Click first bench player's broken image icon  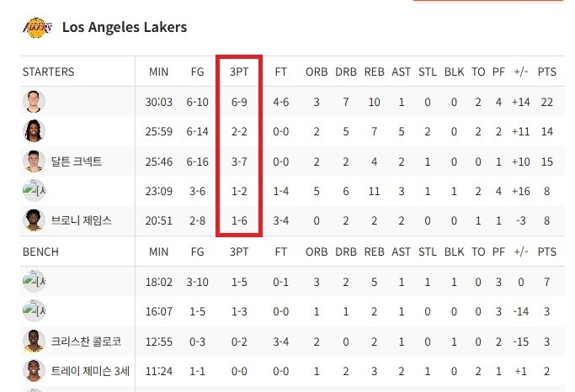tap(34, 282)
